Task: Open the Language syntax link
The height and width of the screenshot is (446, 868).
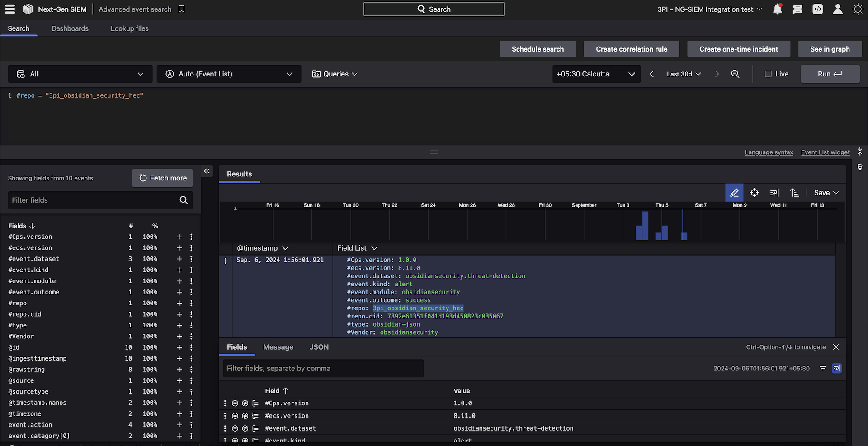Action: pyautogui.click(x=769, y=152)
